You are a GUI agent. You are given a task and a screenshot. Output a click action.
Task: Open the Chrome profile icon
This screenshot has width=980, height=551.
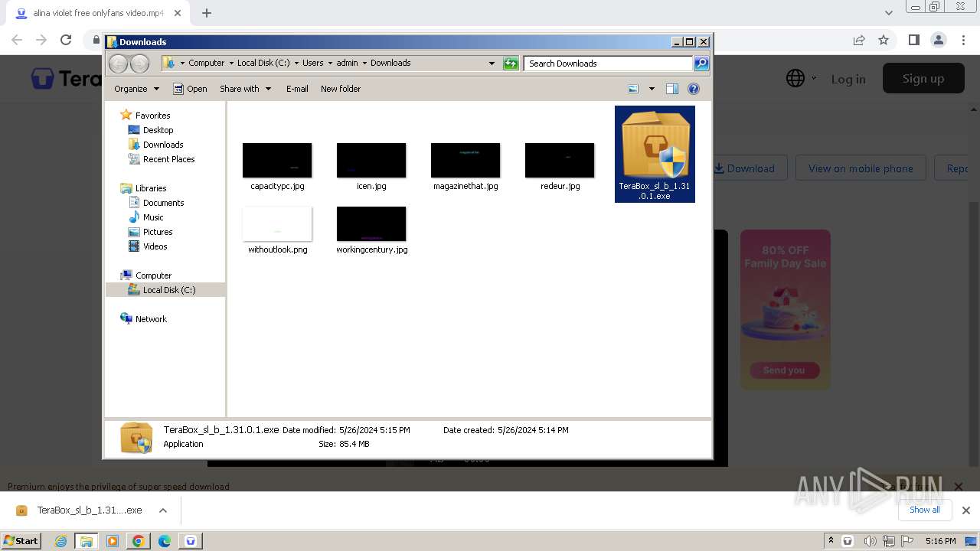coord(938,40)
